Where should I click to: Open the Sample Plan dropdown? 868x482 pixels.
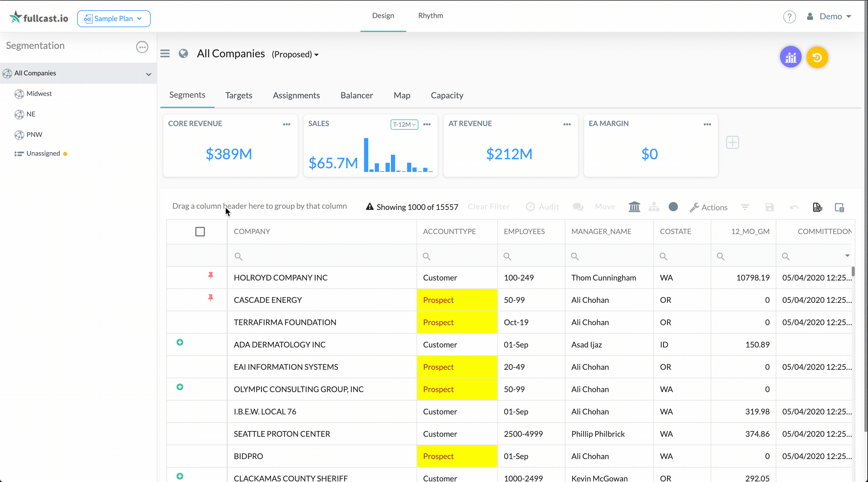tap(114, 19)
